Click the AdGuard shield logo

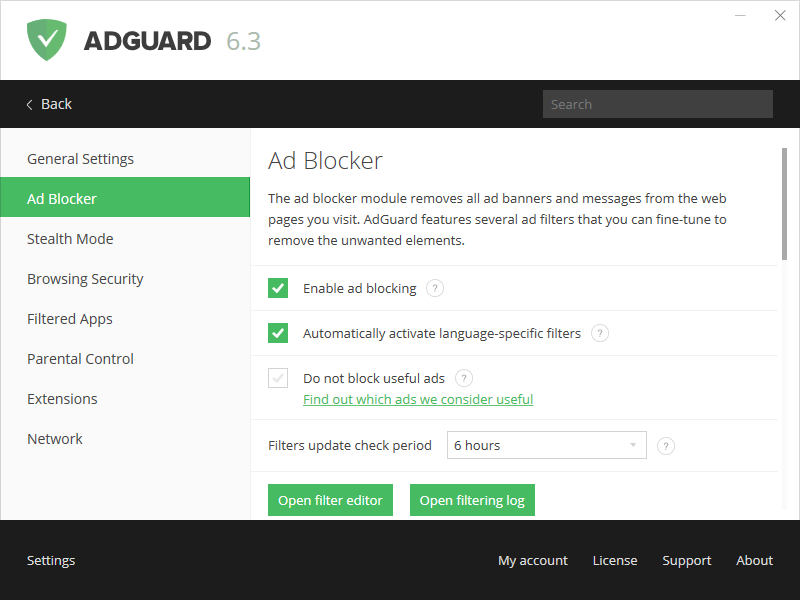click(x=47, y=40)
